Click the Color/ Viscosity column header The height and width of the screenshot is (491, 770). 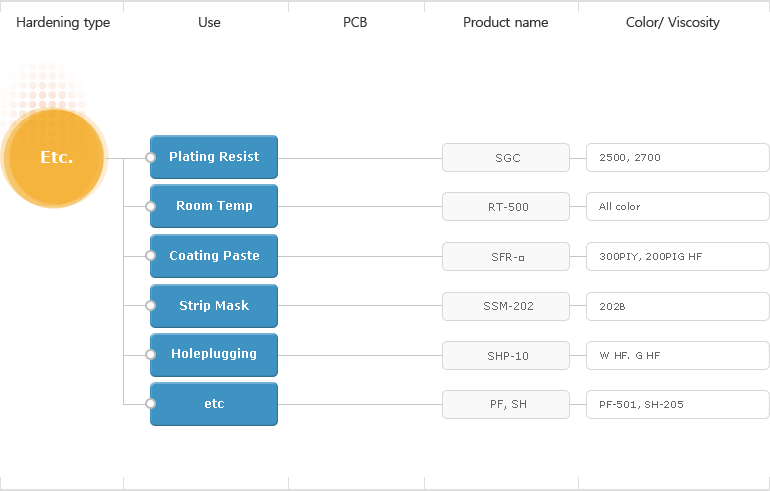673,23
